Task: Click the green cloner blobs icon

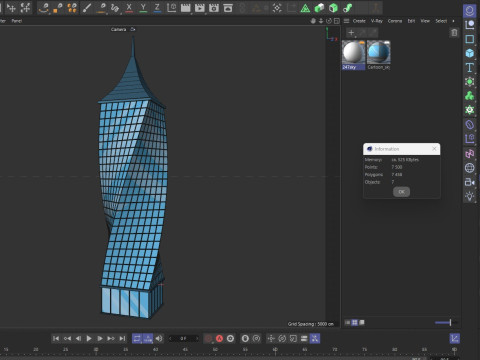Action: [x=470, y=96]
